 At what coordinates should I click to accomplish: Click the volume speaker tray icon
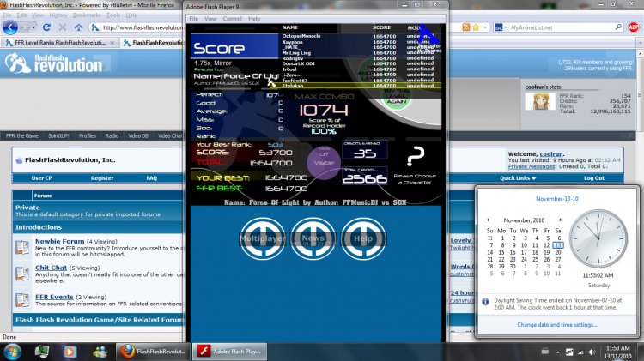[592, 352]
